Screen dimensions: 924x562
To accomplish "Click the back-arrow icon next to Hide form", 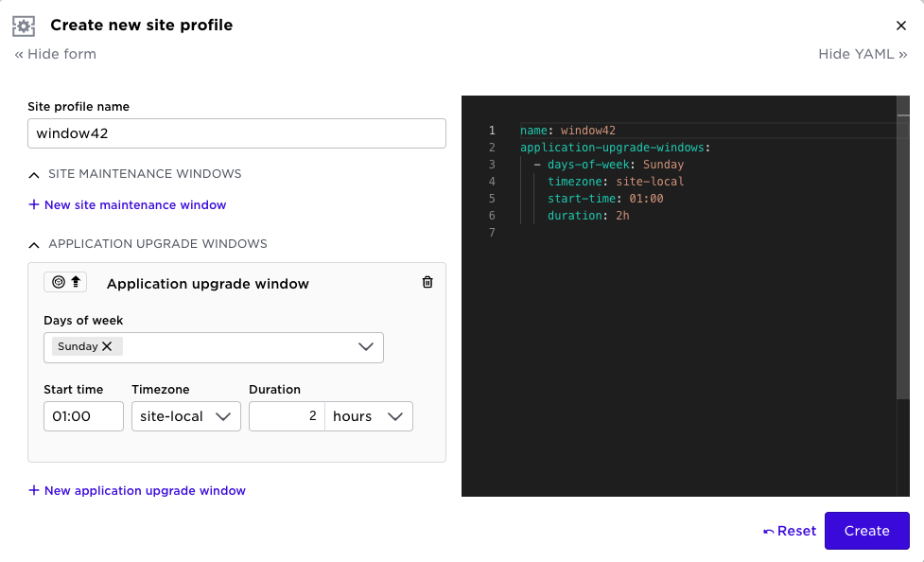I will 20,54.
